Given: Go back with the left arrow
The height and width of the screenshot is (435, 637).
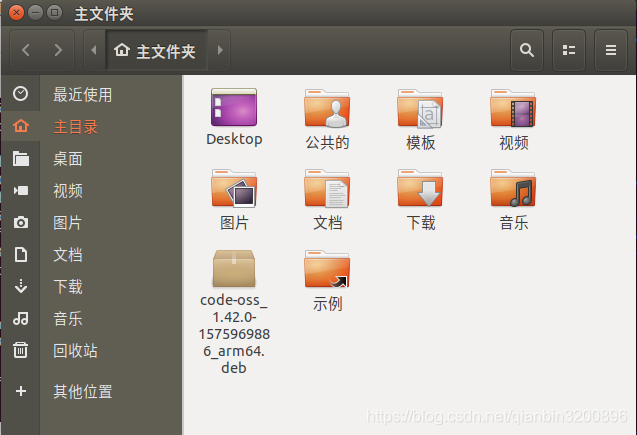Looking at the screenshot, I should point(26,50).
